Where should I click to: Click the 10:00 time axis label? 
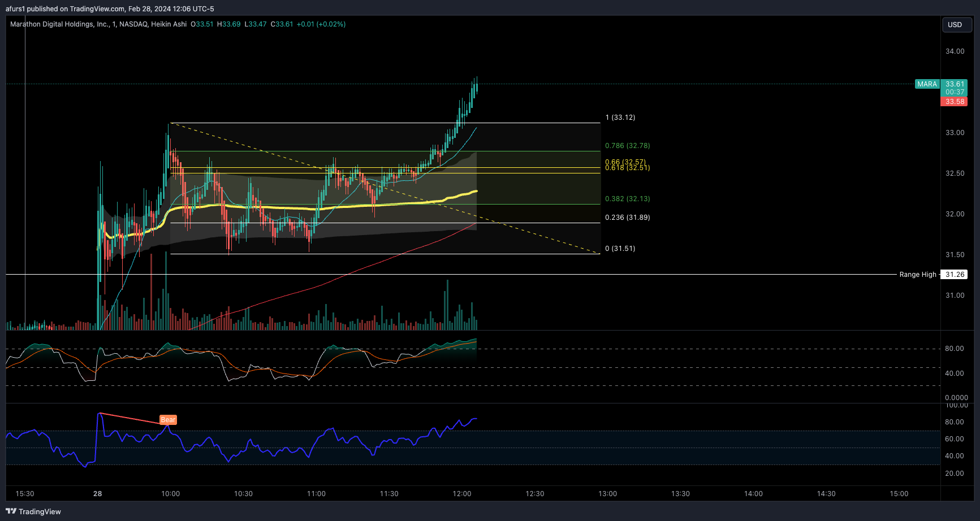[x=171, y=494]
